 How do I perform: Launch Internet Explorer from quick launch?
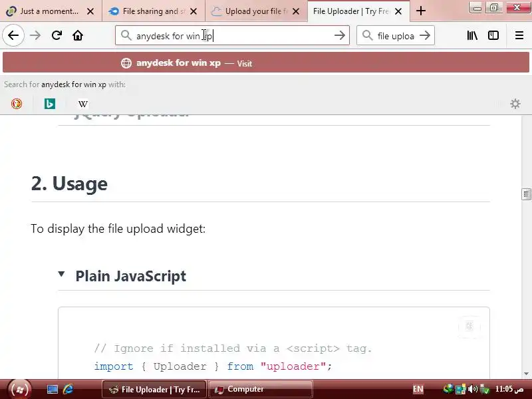tap(68, 389)
